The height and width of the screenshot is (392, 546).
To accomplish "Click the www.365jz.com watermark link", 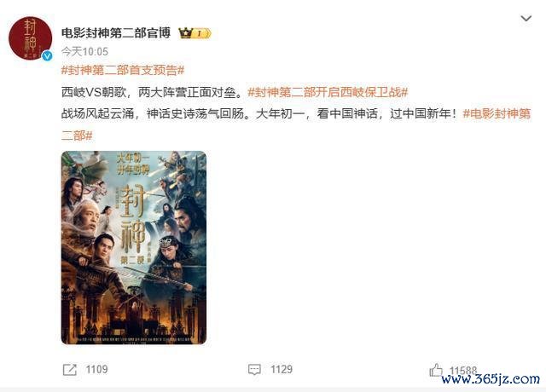I will [491, 378].
